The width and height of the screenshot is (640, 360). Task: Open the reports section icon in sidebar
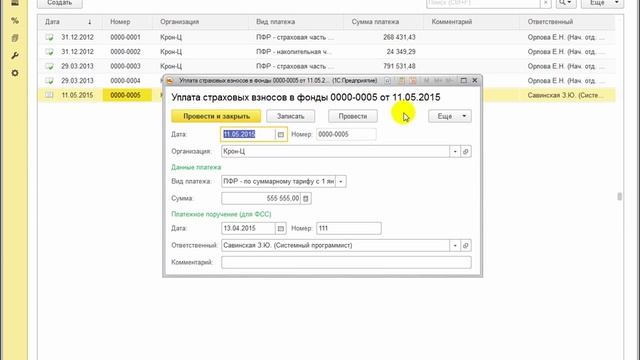coord(15,38)
